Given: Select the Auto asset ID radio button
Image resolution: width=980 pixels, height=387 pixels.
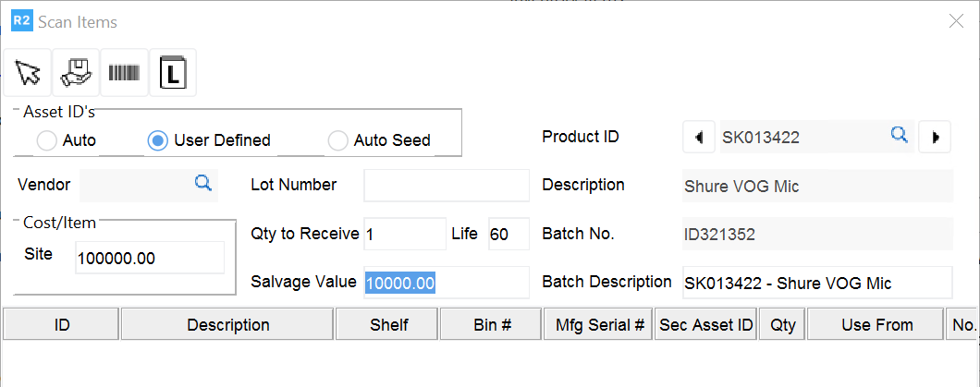Looking at the screenshot, I should [46, 141].
